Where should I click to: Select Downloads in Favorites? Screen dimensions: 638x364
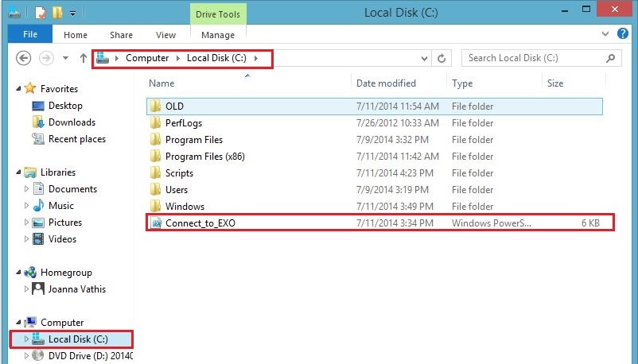[72, 122]
